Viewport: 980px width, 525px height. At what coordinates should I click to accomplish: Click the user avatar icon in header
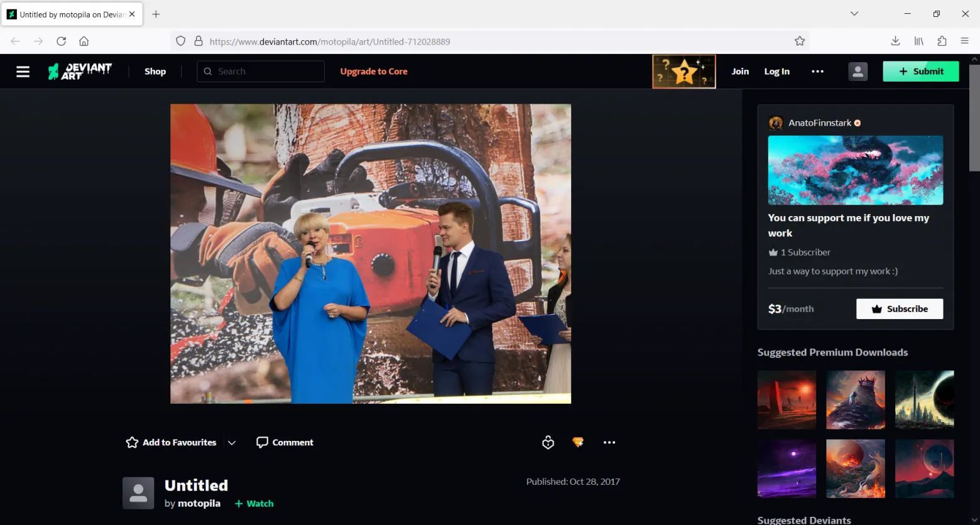pyautogui.click(x=857, y=72)
